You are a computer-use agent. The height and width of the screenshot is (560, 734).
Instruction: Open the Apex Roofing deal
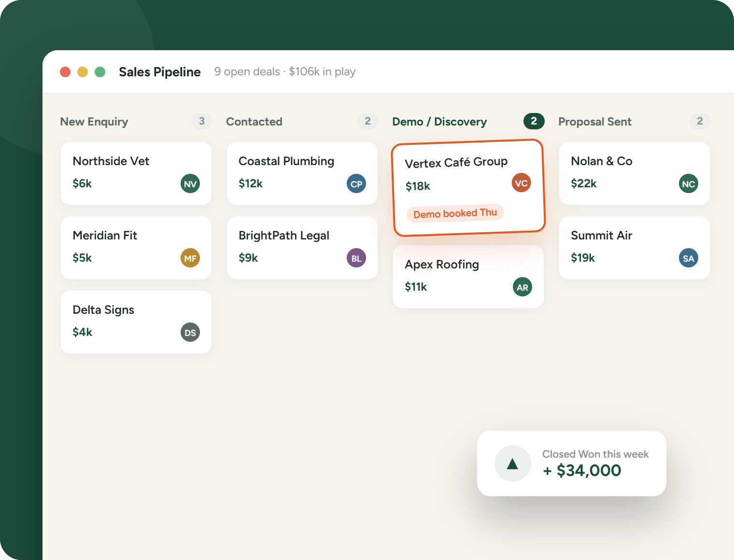[468, 277]
